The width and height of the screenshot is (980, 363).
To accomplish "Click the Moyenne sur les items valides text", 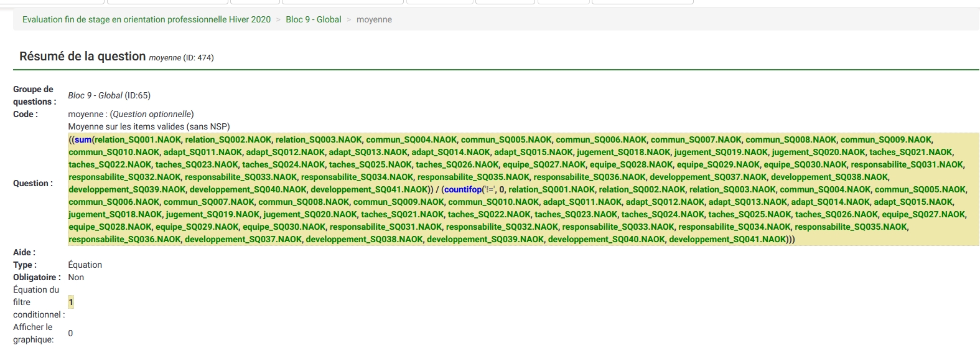I will (x=149, y=127).
